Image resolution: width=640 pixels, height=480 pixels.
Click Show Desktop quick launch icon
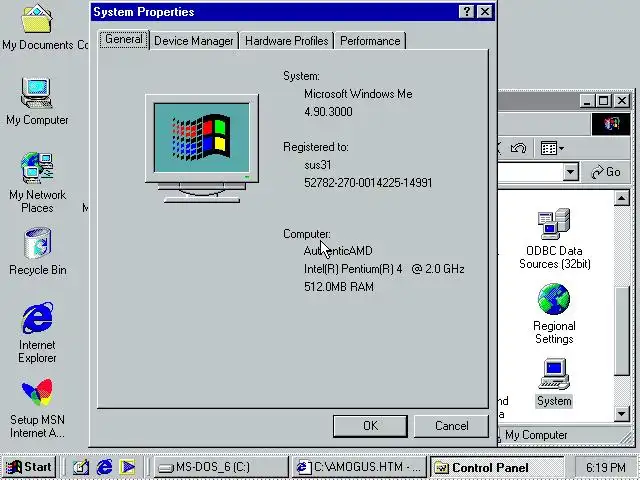81,467
